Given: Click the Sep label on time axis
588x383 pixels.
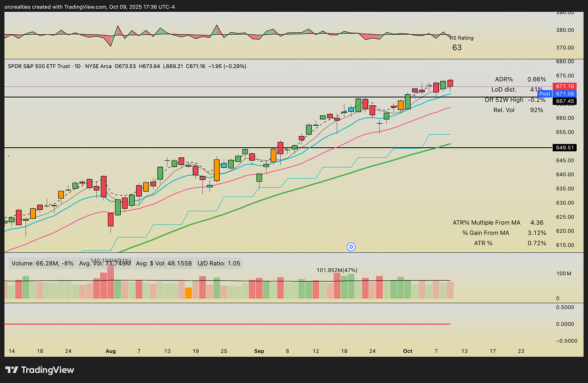Looking at the screenshot, I should (x=259, y=351).
